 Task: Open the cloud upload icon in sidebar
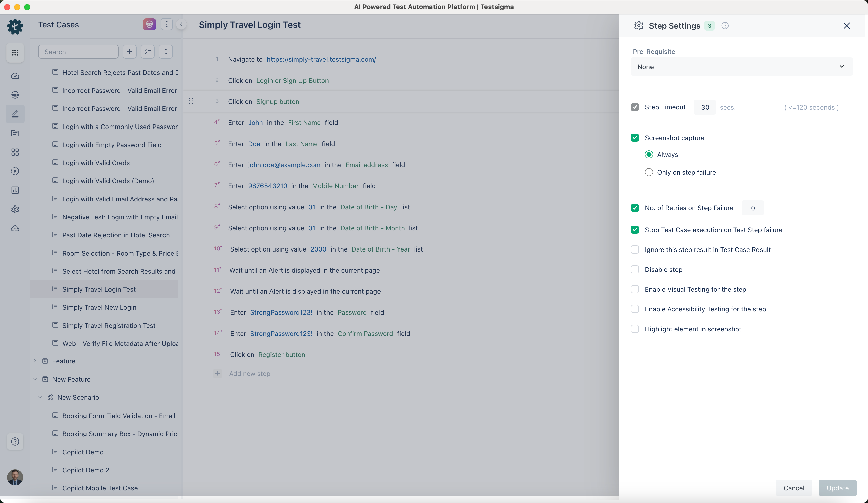(15, 229)
